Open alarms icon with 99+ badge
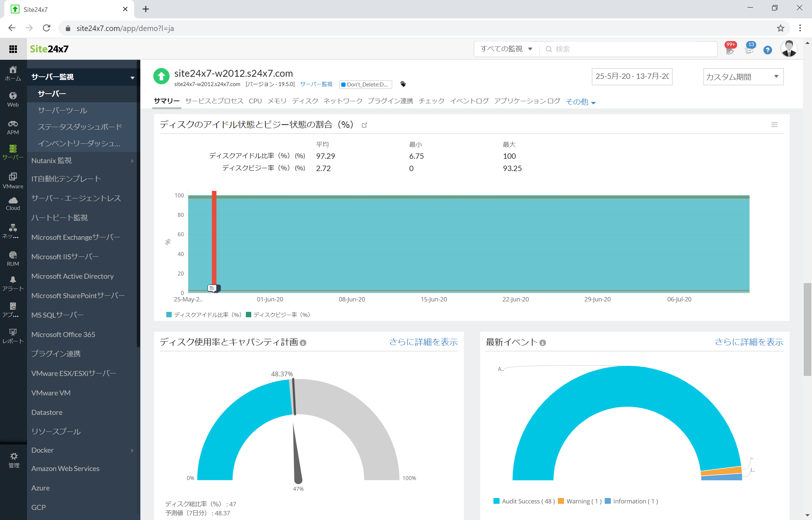 point(730,49)
